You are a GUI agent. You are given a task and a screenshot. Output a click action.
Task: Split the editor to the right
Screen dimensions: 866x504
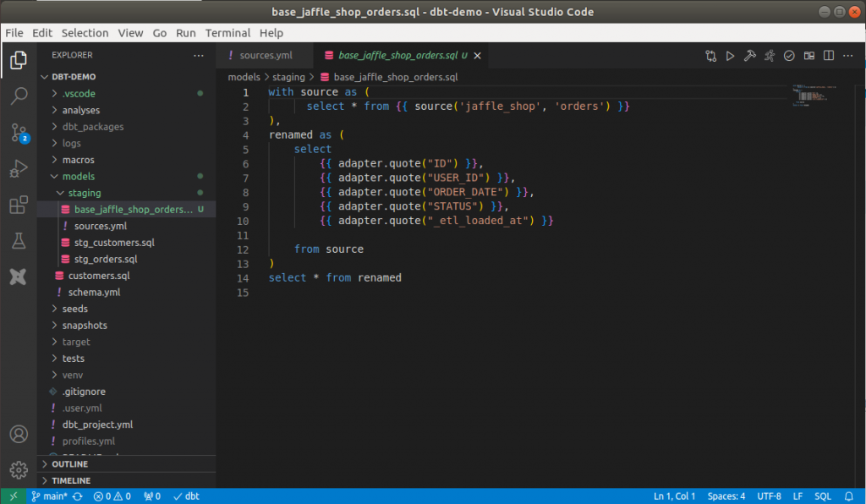pos(829,56)
